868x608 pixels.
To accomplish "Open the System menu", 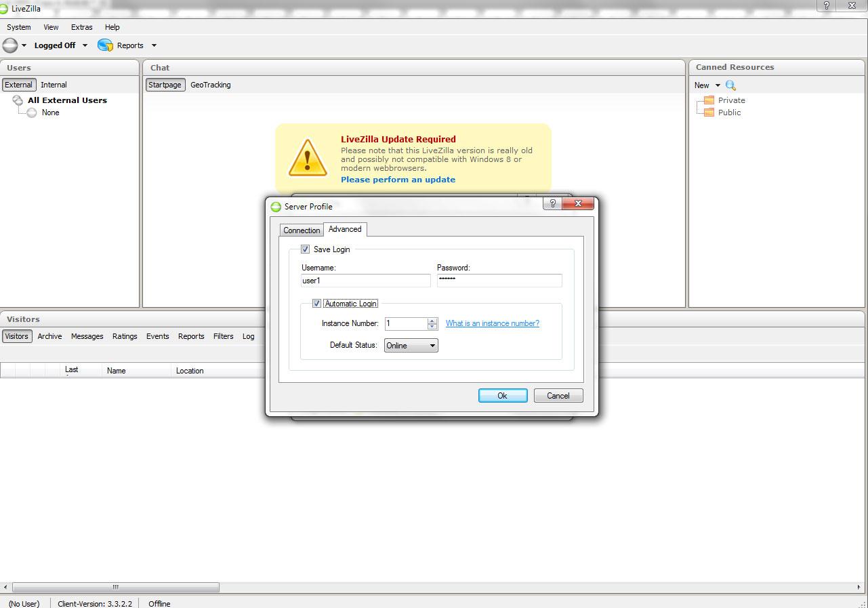I will click(x=19, y=27).
